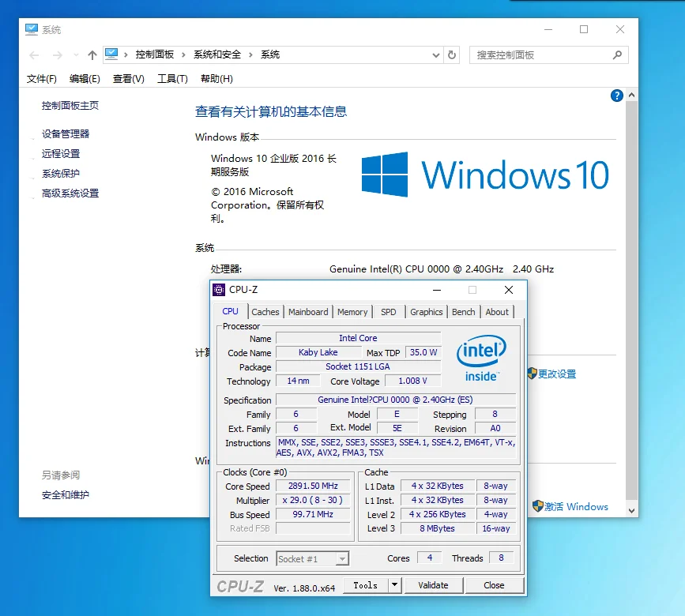The height and width of the screenshot is (616, 685).
Task: Click the System window title bar icon
Action: pyautogui.click(x=32, y=29)
